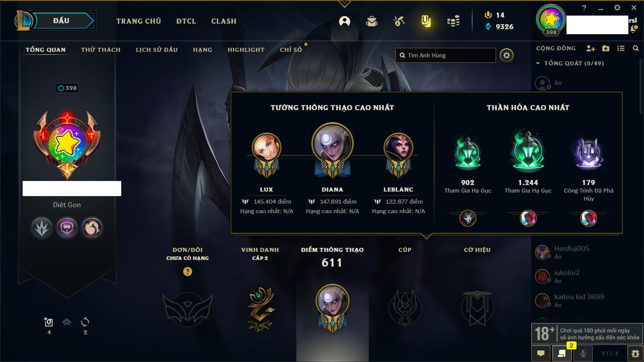Open the Store coins icon

[x=453, y=21]
